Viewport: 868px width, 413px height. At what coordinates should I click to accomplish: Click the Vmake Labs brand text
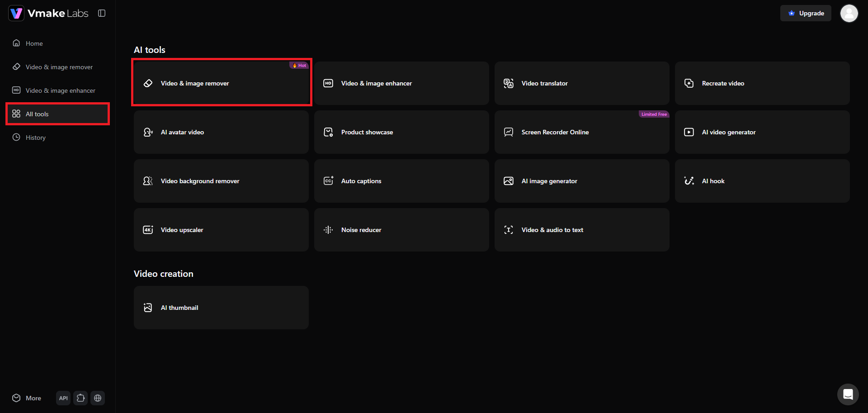click(x=58, y=13)
